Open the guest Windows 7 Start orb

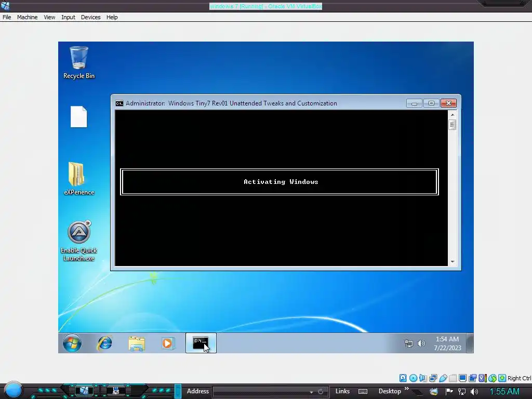coord(72,343)
